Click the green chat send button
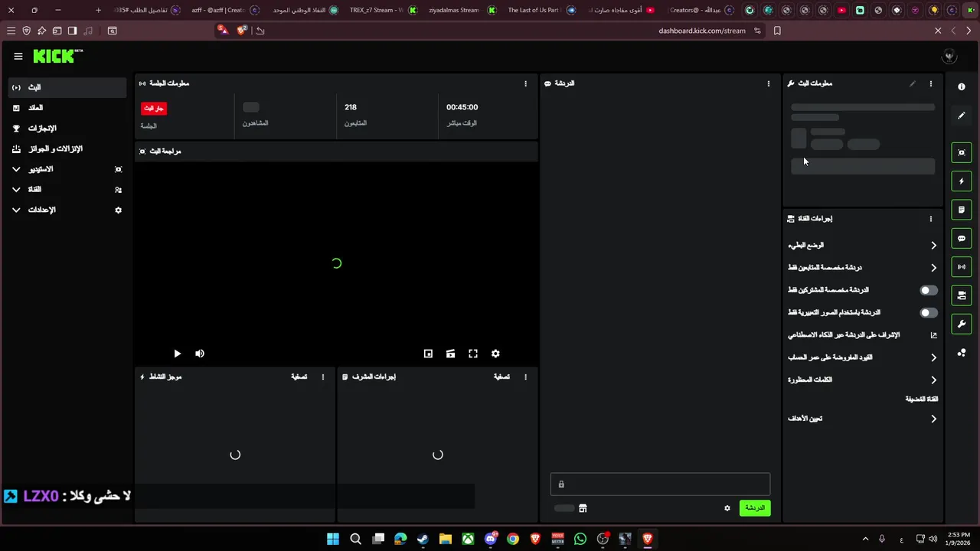Viewport: 980px width, 551px height. pyautogui.click(x=755, y=508)
